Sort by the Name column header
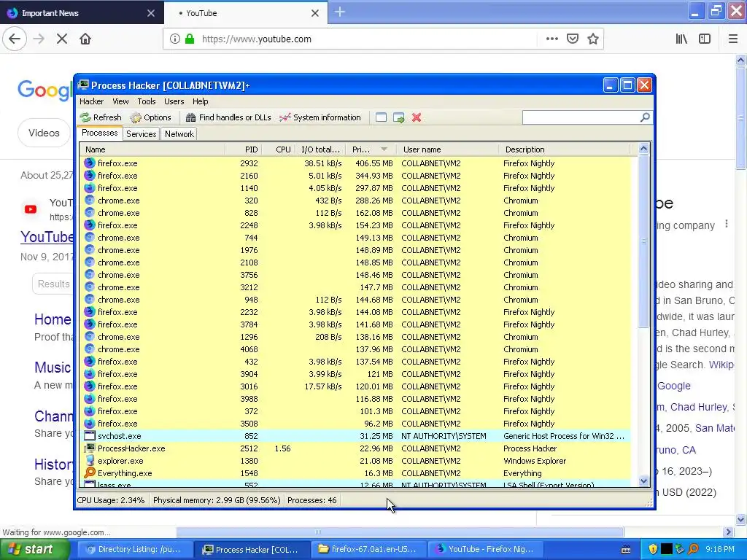Image resolution: width=747 pixels, height=560 pixels. pyautogui.click(x=152, y=149)
